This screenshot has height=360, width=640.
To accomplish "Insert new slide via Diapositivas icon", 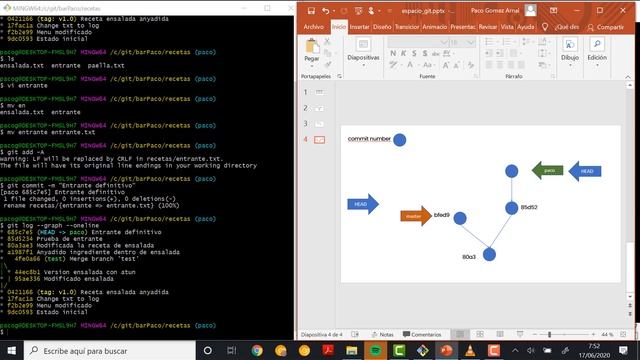I will click(363, 44).
